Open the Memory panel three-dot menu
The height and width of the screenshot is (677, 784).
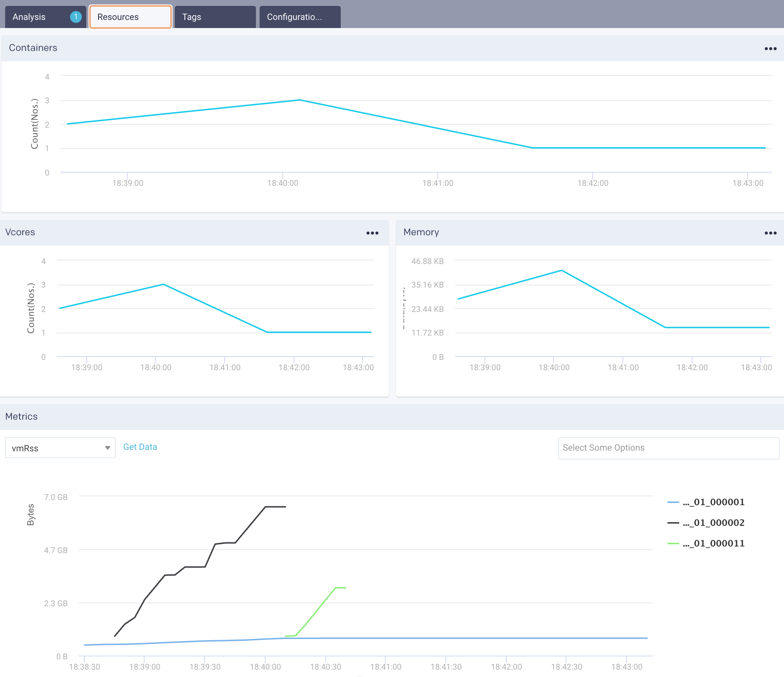click(770, 233)
